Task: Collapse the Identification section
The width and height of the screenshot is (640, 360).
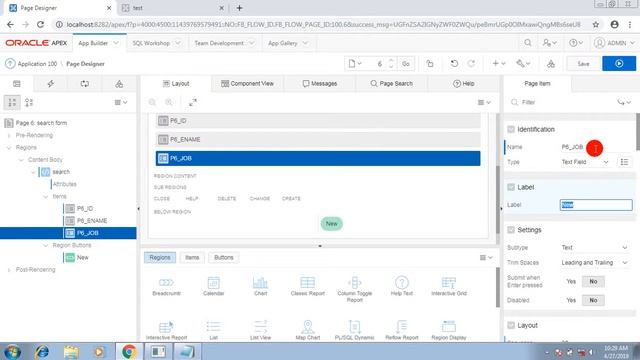Action: pyautogui.click(x=511, y=129)
